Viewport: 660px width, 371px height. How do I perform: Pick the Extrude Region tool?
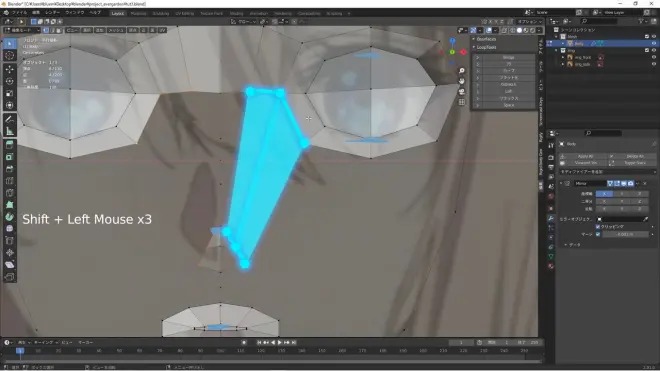click(x=10, y=144)
